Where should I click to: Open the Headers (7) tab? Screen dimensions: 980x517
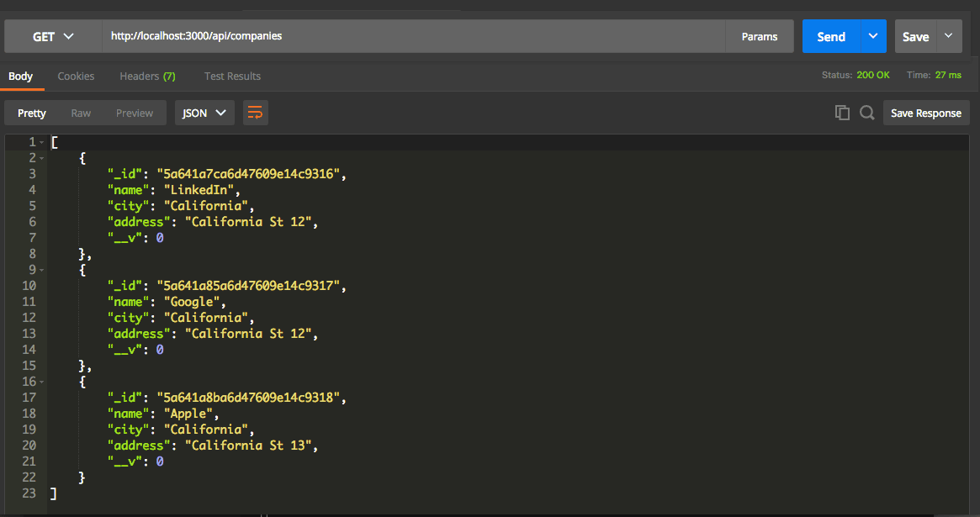(x=147, y=76)
